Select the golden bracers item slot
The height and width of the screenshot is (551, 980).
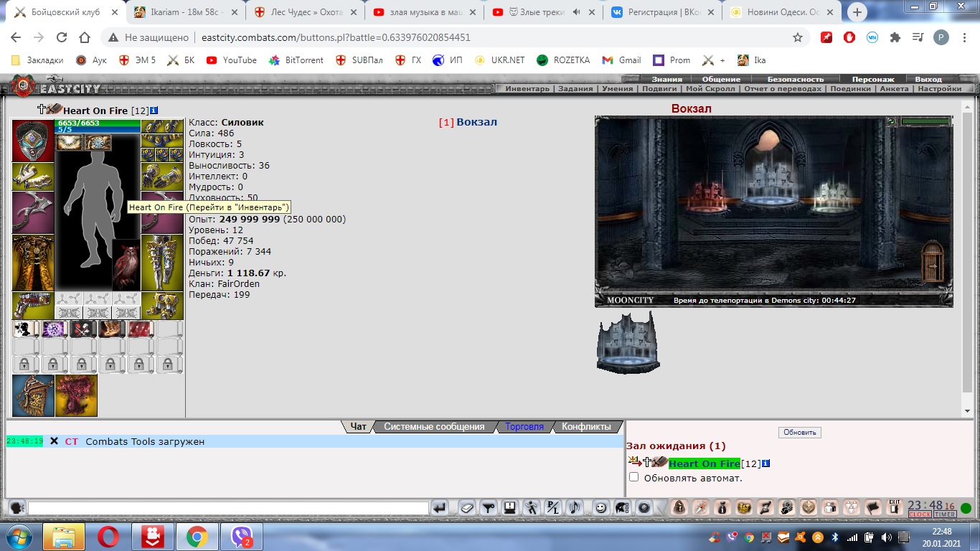click(x=33, y=176)
